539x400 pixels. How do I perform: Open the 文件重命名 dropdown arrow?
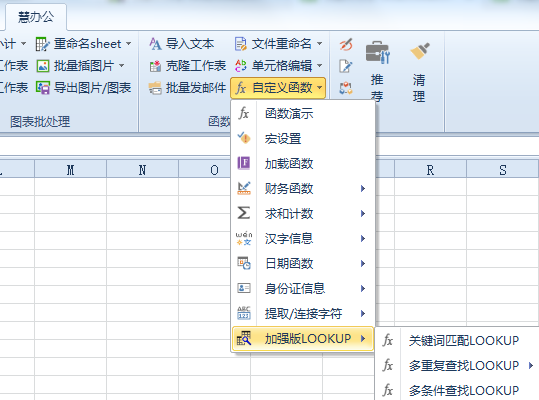(320, 44)
